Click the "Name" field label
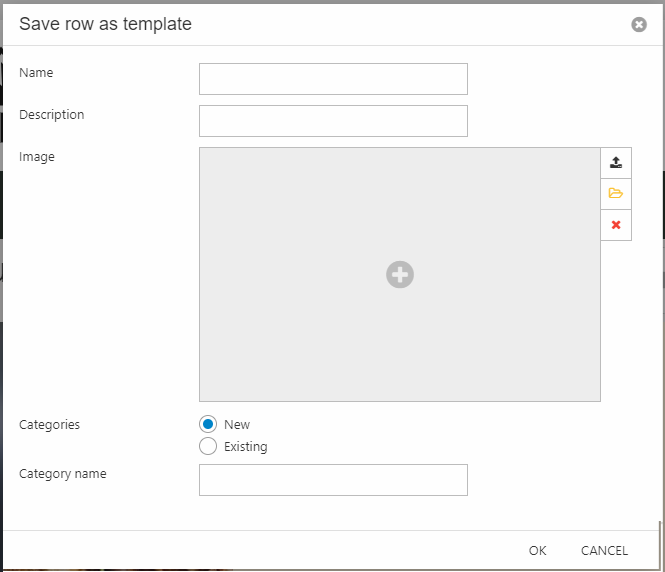The image size is (665, 572). coord(36,73)
